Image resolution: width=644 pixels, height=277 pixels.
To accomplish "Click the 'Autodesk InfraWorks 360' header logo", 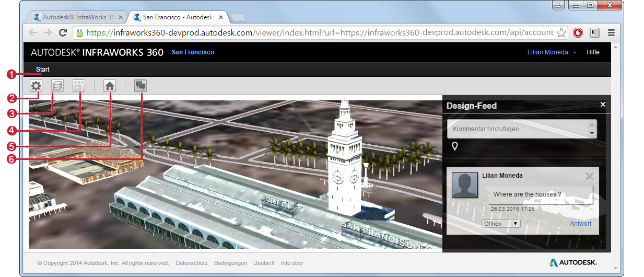I will [x=97, y=52].
